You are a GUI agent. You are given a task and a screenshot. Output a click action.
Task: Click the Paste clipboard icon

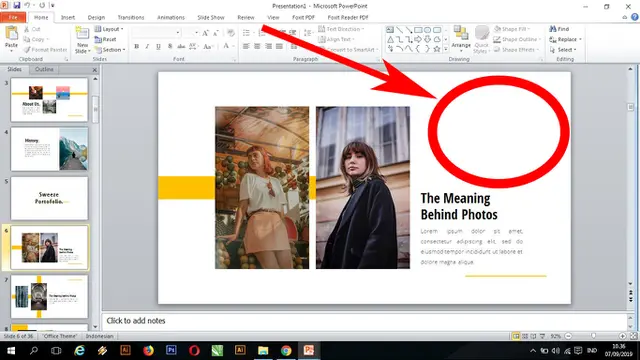pyautogui.click(x=11, y=33)
